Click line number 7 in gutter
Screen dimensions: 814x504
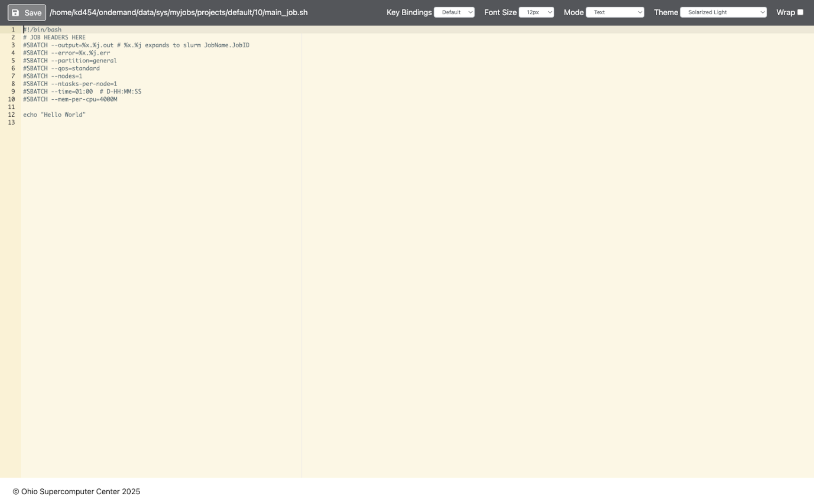click(x=13, y=76)
